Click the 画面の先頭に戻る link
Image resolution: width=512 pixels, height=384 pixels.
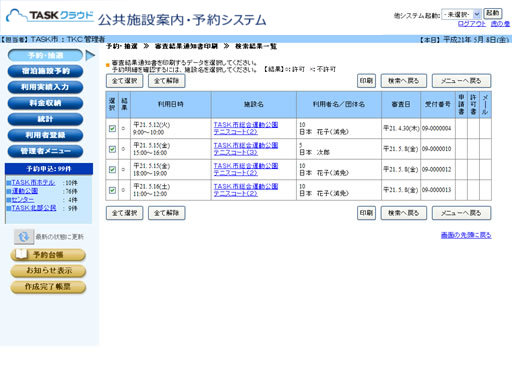(466, 235)
